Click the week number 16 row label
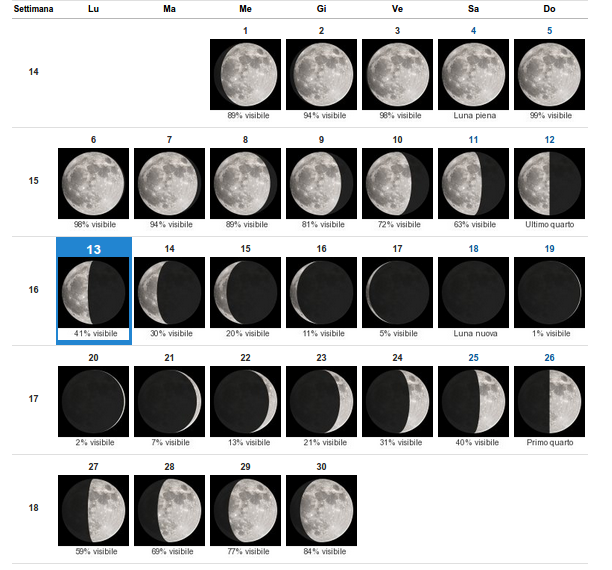Screen dimensions: 612x570 tap(33, 290)
